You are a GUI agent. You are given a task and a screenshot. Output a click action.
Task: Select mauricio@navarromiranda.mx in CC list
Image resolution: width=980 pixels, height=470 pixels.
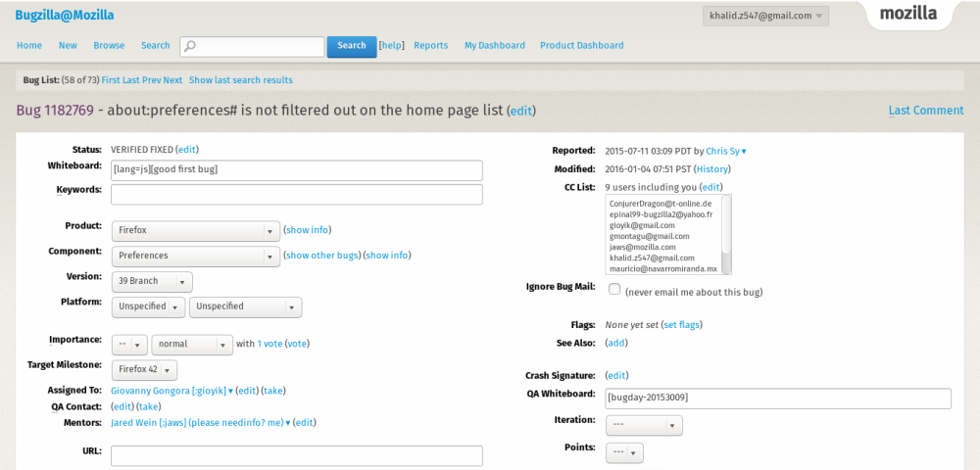click(x=662, y=269)
